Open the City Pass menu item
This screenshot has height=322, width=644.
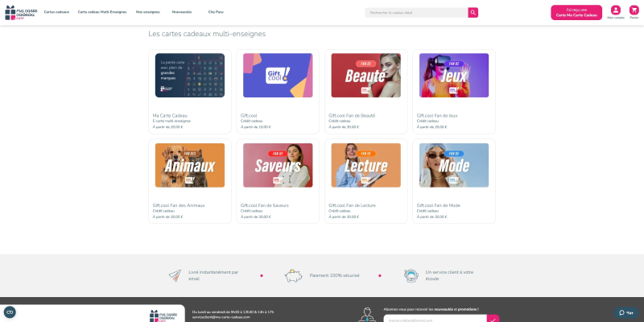[x=216, y=12]
